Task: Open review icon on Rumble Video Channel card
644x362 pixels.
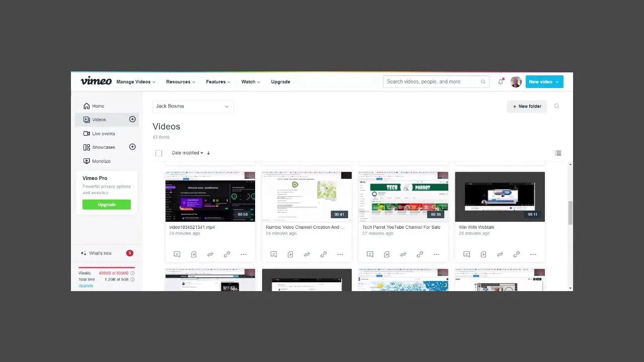Action: point(274,254)
